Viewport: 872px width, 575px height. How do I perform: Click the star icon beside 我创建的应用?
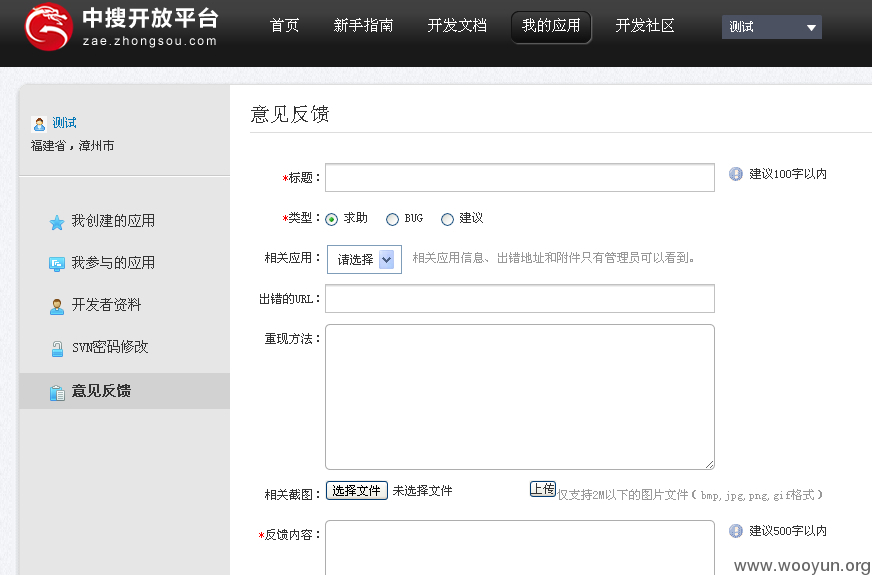(57, 222)
